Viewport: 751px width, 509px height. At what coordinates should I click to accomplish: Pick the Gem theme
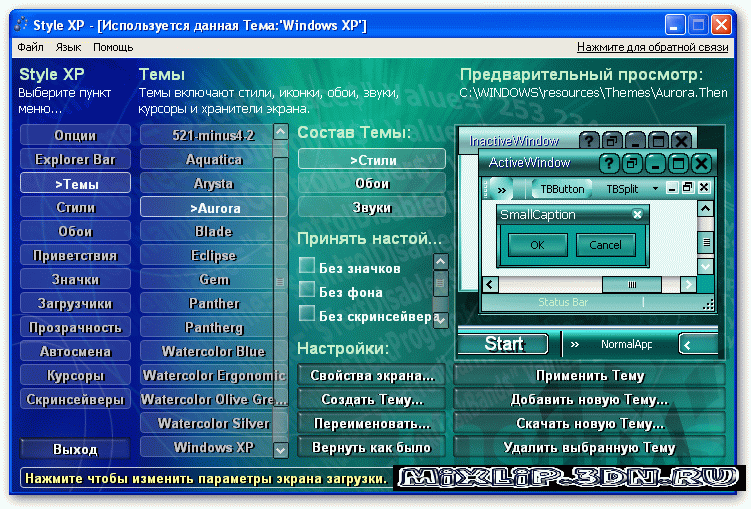point(207,279)
